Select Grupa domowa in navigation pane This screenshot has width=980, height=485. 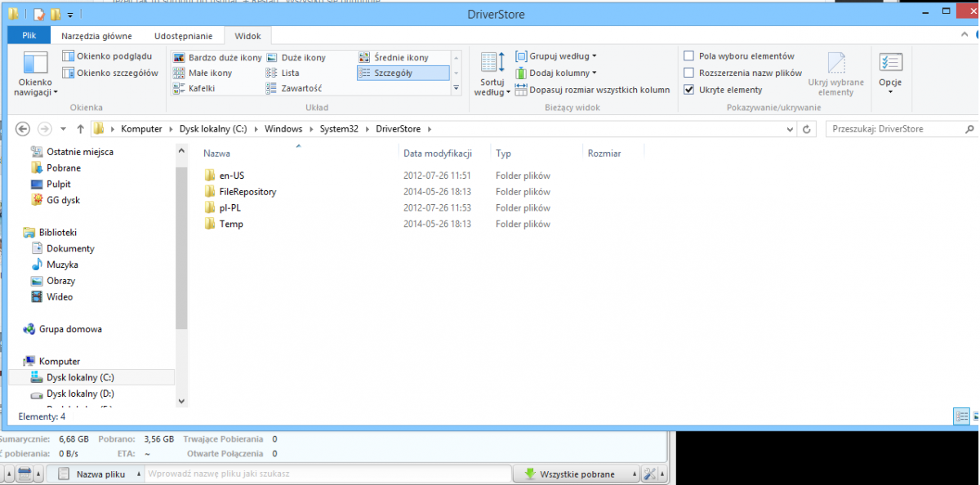click(70, 329)
